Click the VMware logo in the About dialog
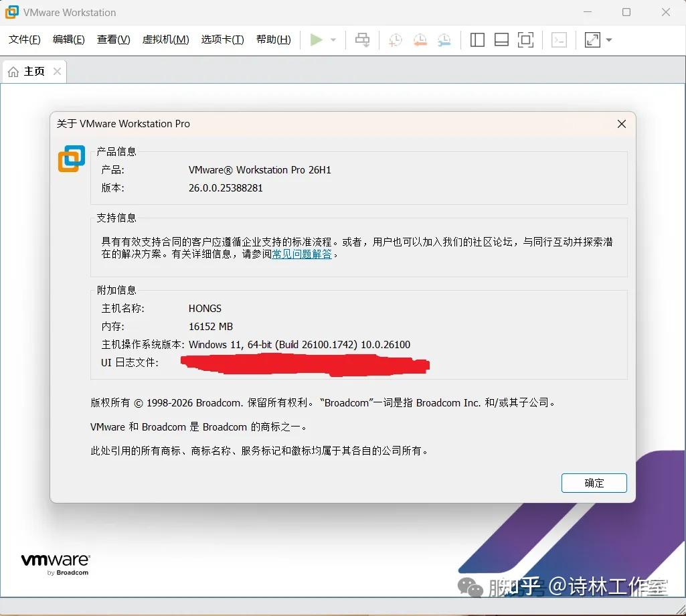This screenshot has height=616, width=686. [x=72, y=159]
